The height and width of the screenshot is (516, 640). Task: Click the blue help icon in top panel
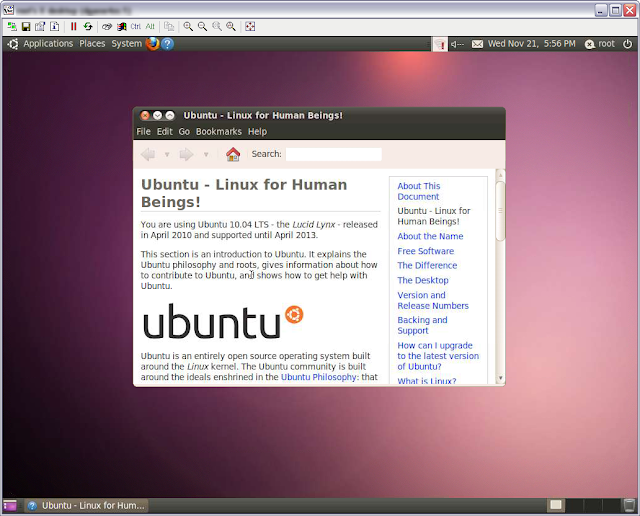[167, 44]
